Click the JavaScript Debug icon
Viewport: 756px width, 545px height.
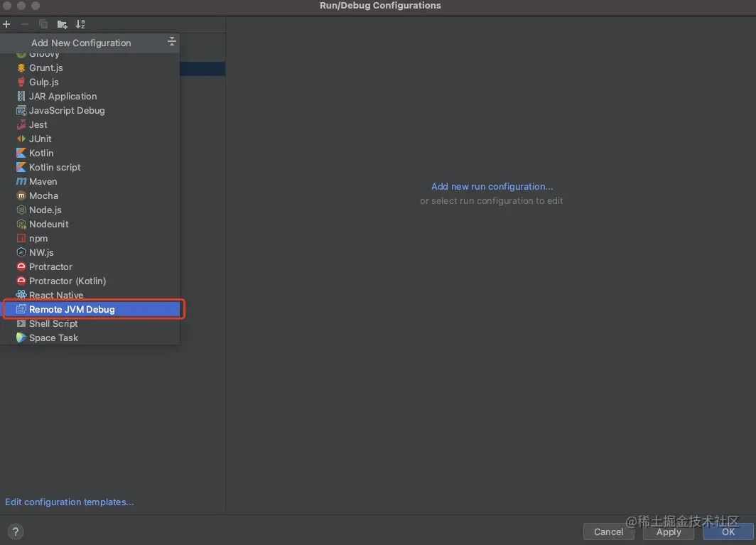tap(21, 110)
